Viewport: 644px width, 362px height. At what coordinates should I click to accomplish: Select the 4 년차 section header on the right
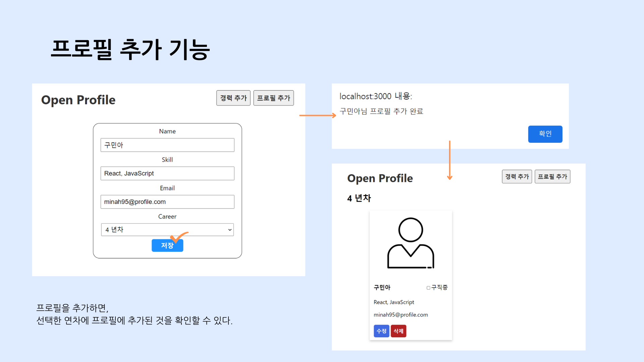359,198
